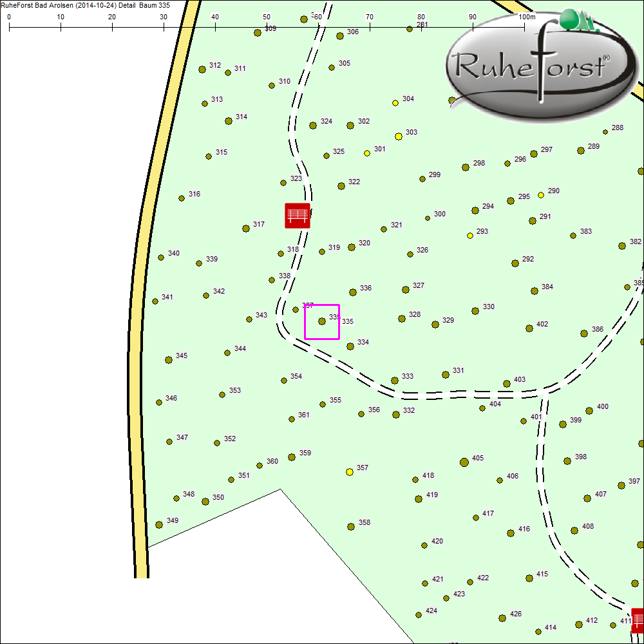
Task: Click yellow tree marker 304
Action: [395, 103]
